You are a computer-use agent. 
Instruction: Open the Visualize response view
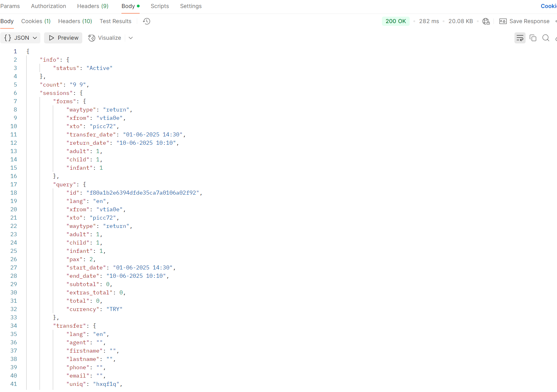pos(104,38)
